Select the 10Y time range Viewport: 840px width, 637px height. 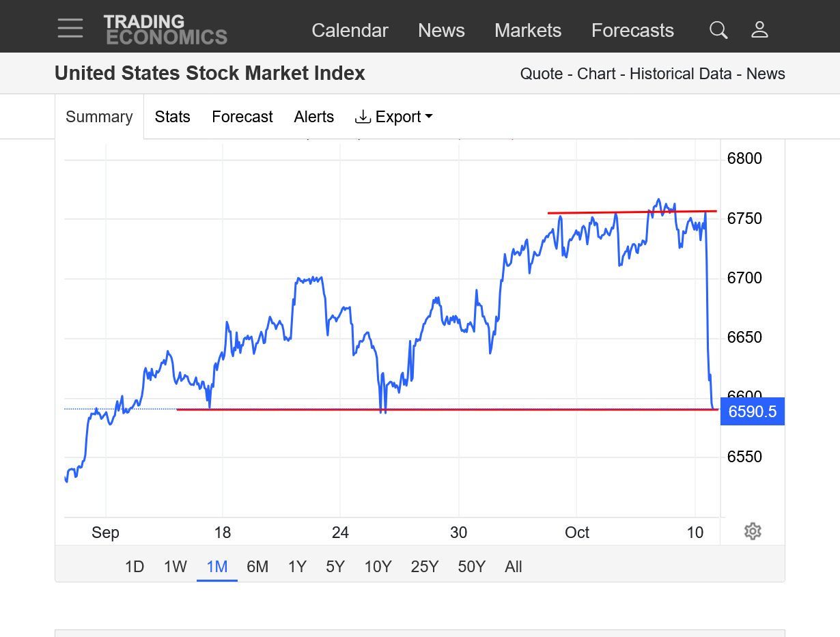(378, 567)
